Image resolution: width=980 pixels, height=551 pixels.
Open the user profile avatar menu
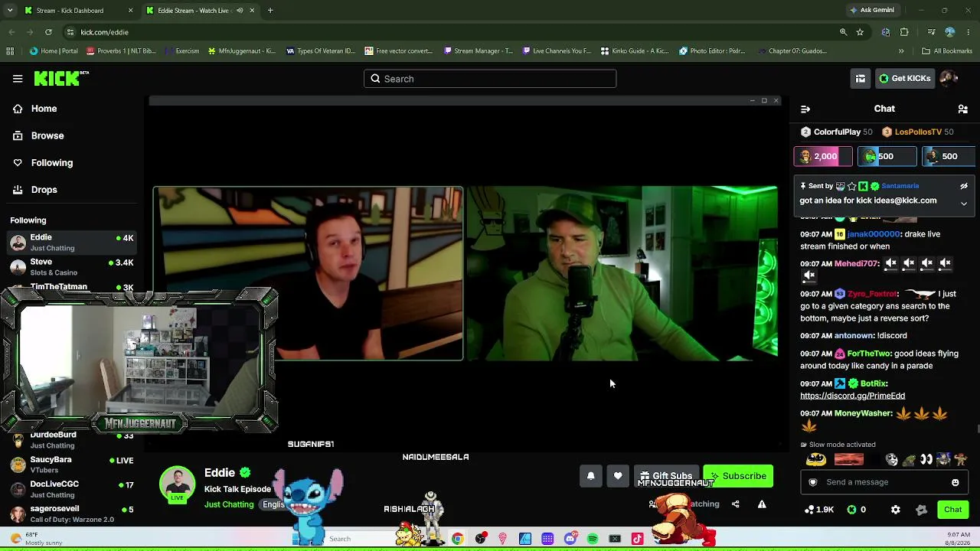pos(949,79)
